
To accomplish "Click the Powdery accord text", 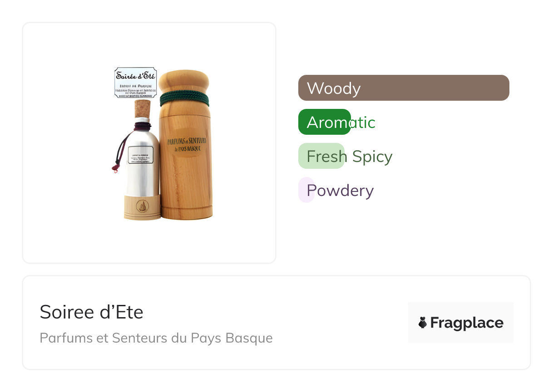I will tap(340, 191).
